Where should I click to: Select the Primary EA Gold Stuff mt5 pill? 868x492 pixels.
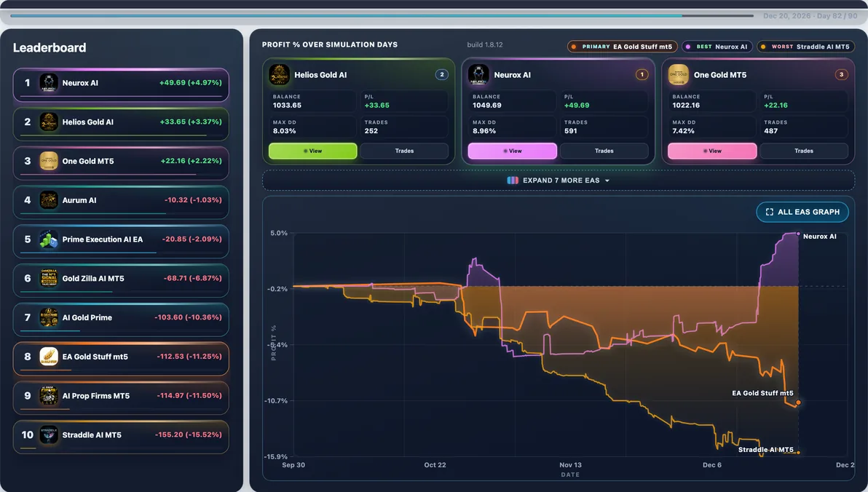(x=622, y=47)
